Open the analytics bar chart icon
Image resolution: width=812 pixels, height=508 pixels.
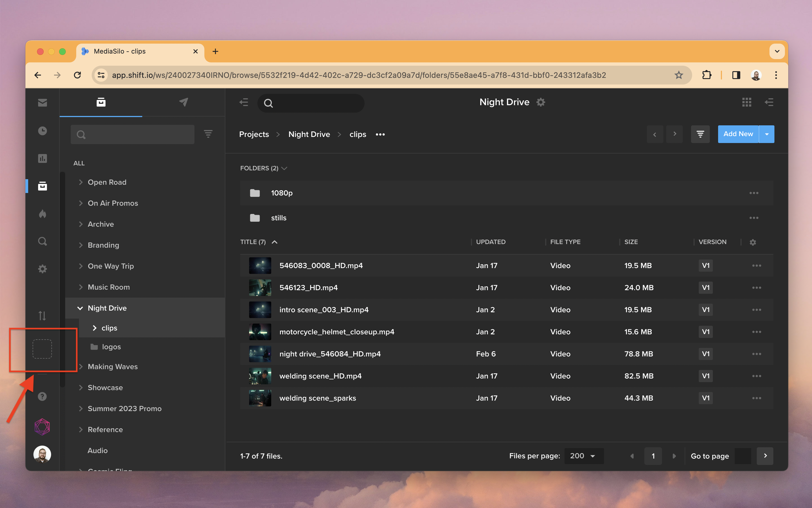[42, 158]
